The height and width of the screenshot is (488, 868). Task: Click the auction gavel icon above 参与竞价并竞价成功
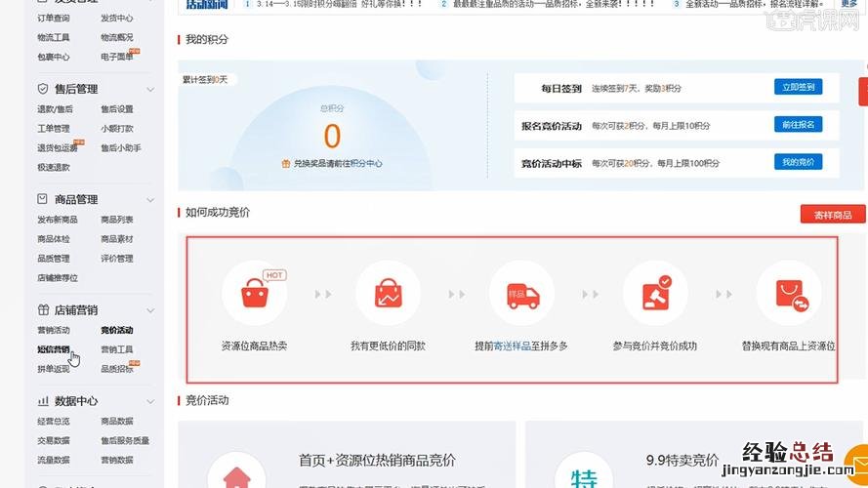pyautogui.click(x=655, y=293)
